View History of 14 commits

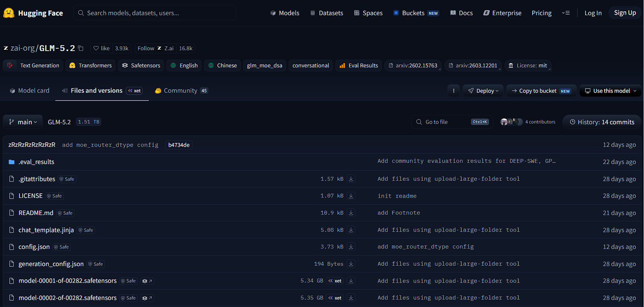click(602, 122)
